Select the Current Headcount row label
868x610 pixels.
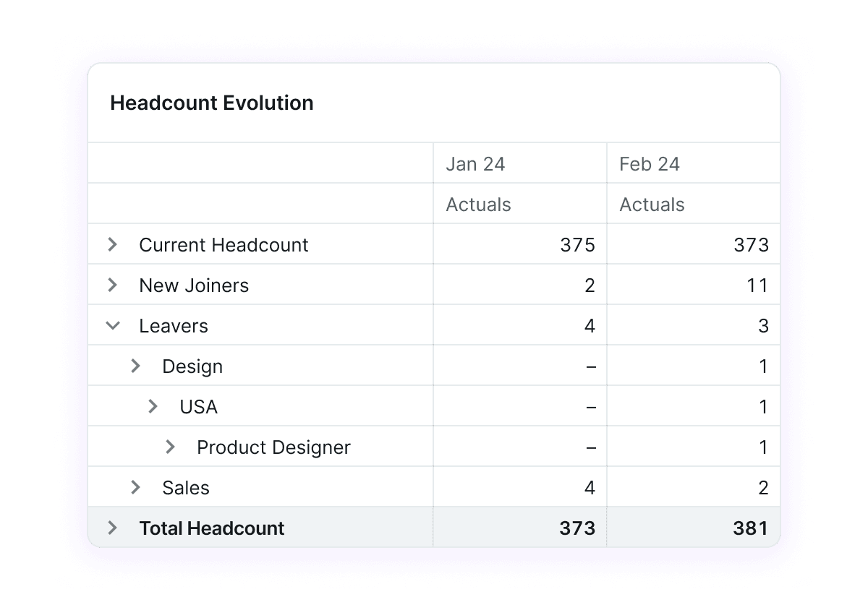point(223,244)
